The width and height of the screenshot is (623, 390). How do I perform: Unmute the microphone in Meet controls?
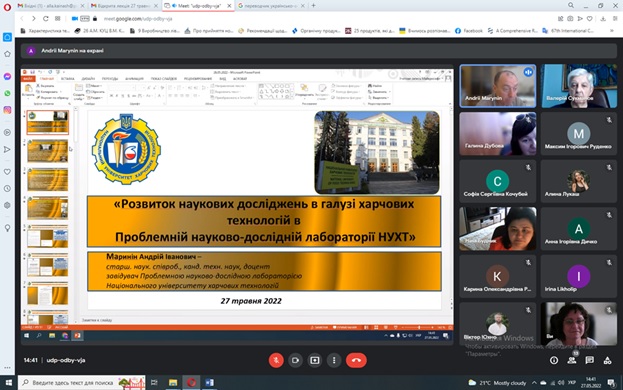tap(276, 360)
